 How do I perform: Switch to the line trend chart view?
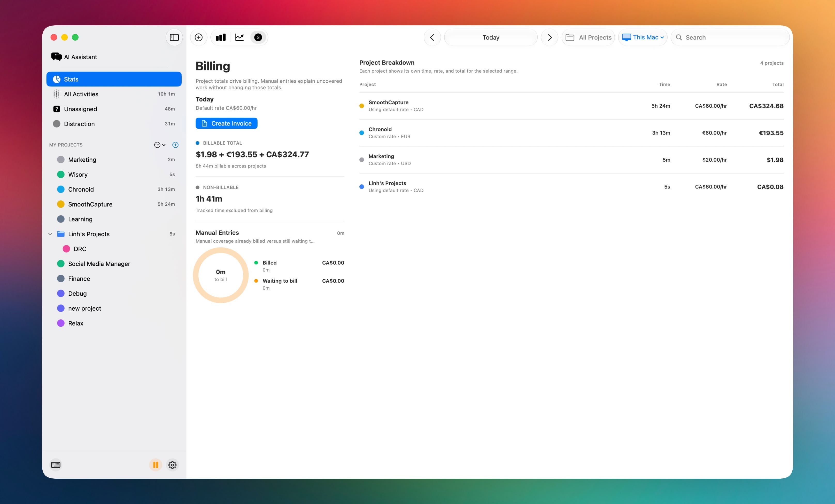click(x=239, y=37)
